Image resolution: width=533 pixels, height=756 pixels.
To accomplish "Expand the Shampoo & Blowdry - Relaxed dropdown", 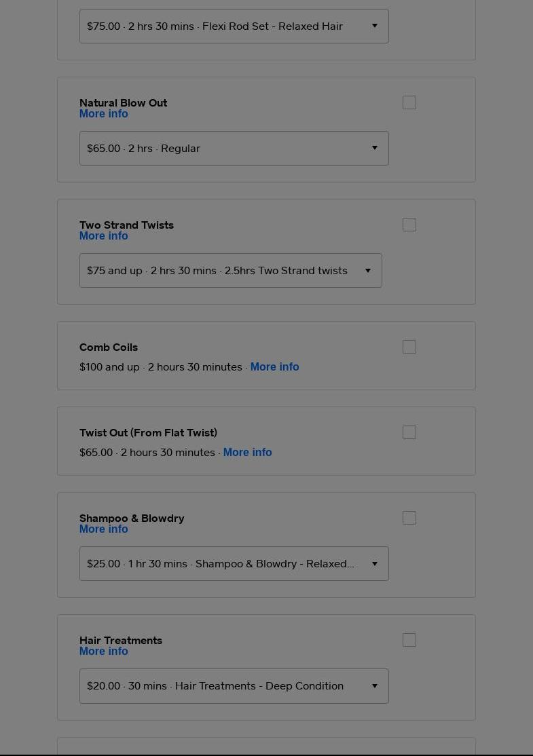I will 234,564.
